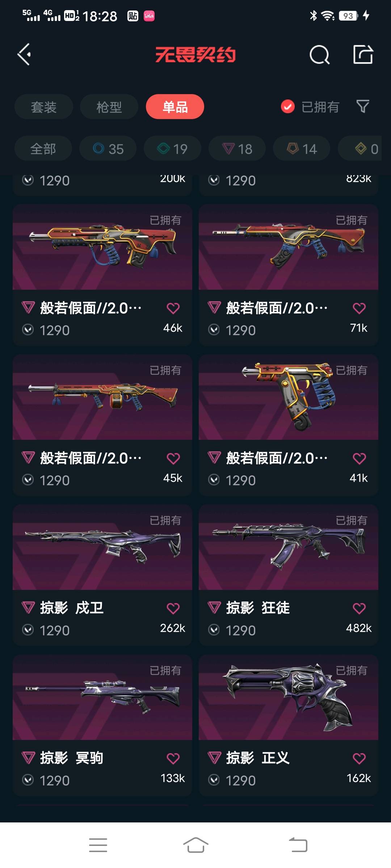Switch to the 枪型 tab
This screenshot has height=868, width=391.
pyautogui.click(x=109, y=107)
